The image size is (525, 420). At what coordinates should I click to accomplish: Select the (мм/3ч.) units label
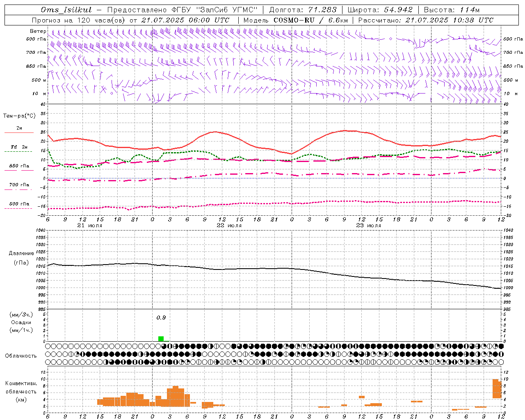click(x=21, y=315)
